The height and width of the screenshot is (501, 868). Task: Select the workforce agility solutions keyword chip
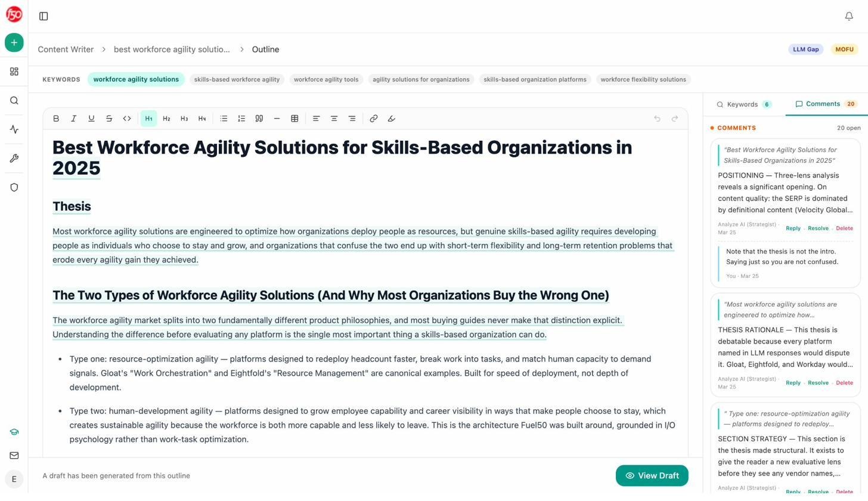click(x=136, y=79)
